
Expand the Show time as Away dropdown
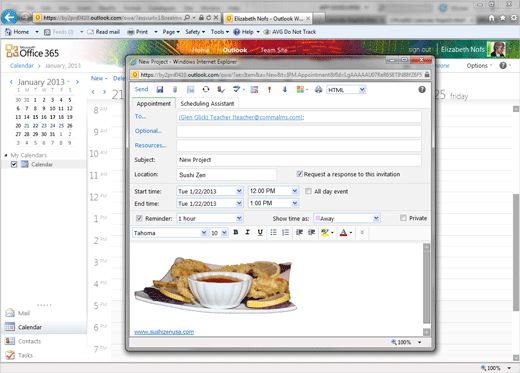click(x=376, y=218)
